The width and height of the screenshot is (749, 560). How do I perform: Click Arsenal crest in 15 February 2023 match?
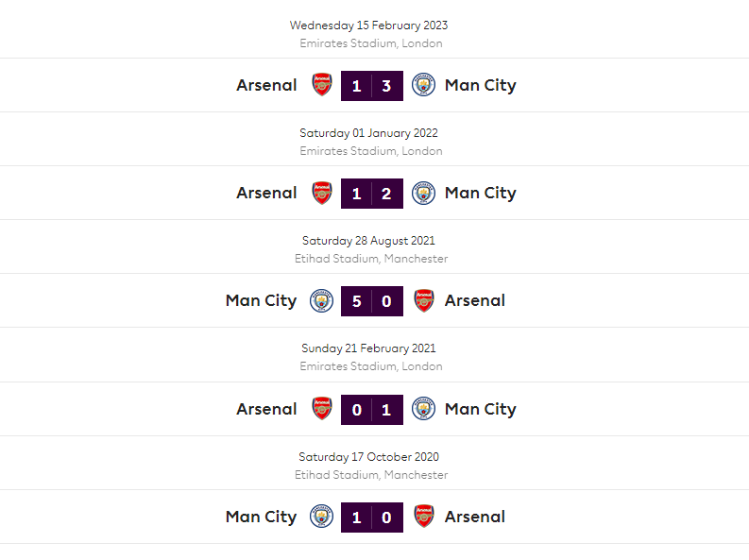pos(322,85)
